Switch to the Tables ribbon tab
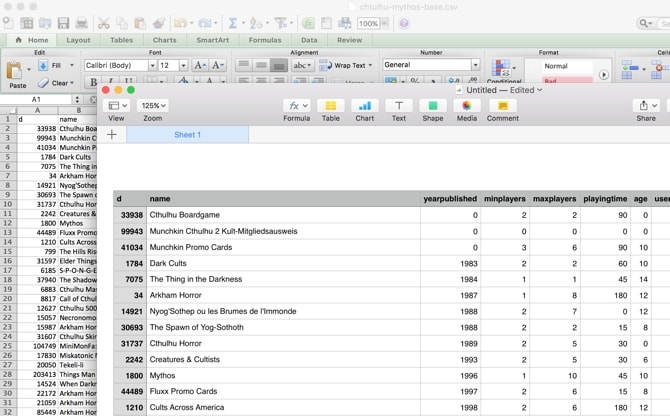Viewport: 670px width, 416px height. tap(121, 40)
